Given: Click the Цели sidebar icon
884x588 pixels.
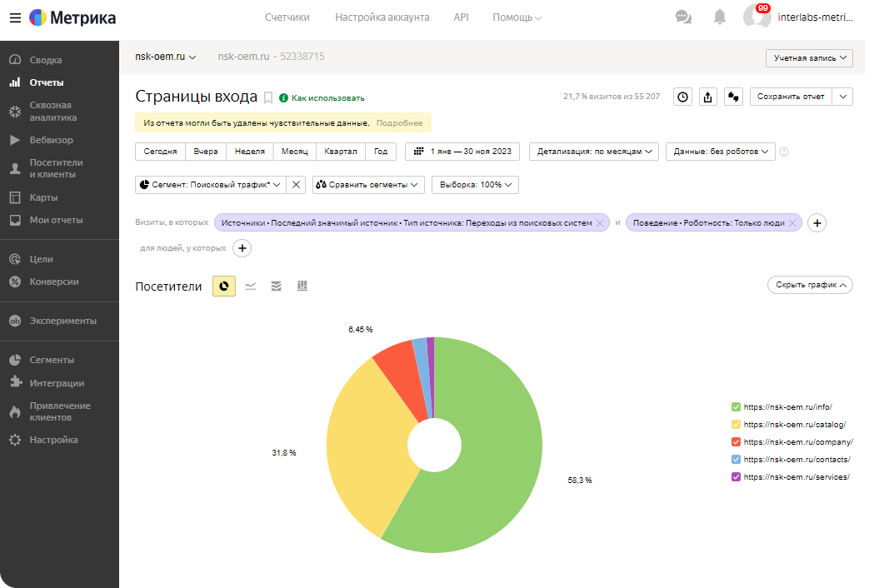Looking at the screenshot, I should [15, 259].
